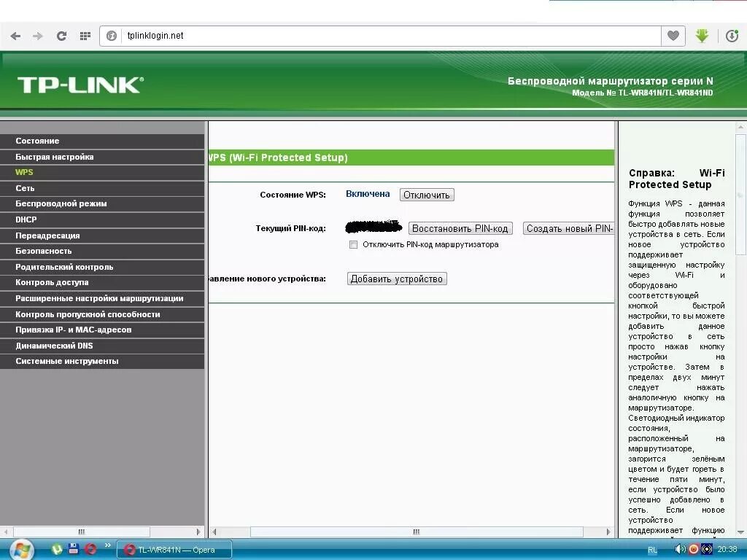The width and height of the screenshot is (747, 560).
Task: Click main panel scrollbar left arrow
Action: pyautogui.click(x=214, y=532)
